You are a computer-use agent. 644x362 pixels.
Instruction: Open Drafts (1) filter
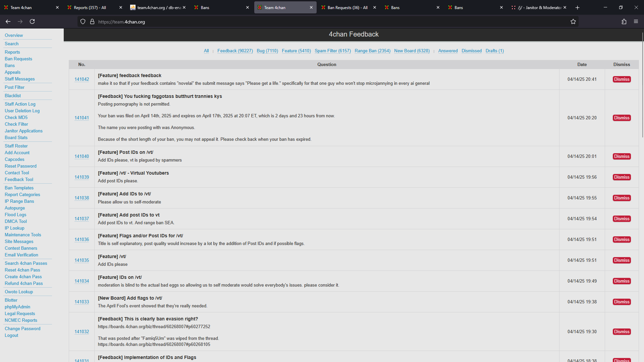(x=494, y=51)
